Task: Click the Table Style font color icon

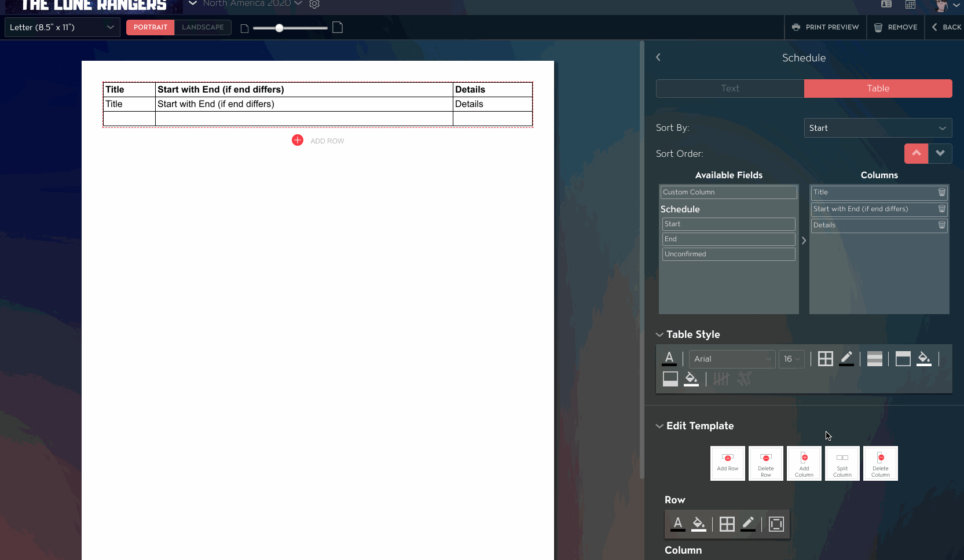Action: pos(669,359)
